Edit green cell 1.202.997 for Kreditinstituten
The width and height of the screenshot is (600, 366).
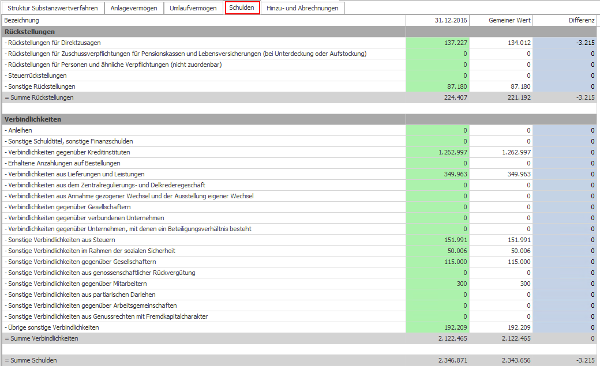[438, 152]
